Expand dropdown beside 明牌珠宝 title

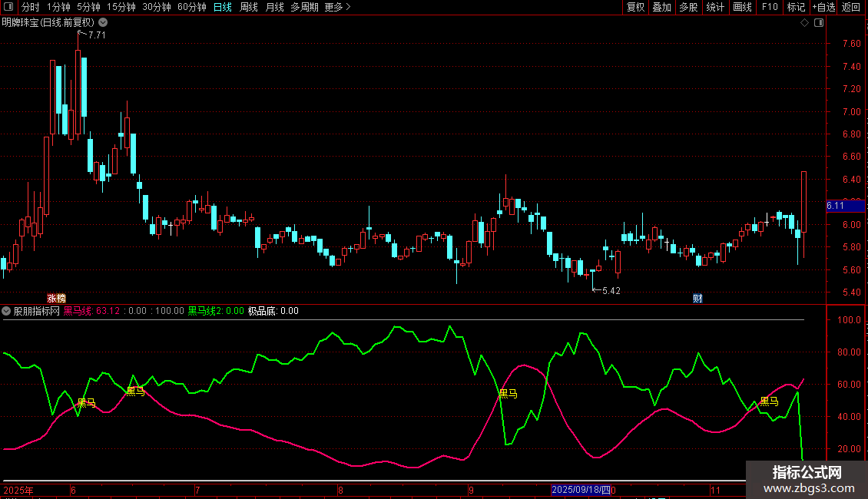coord(103,23)
